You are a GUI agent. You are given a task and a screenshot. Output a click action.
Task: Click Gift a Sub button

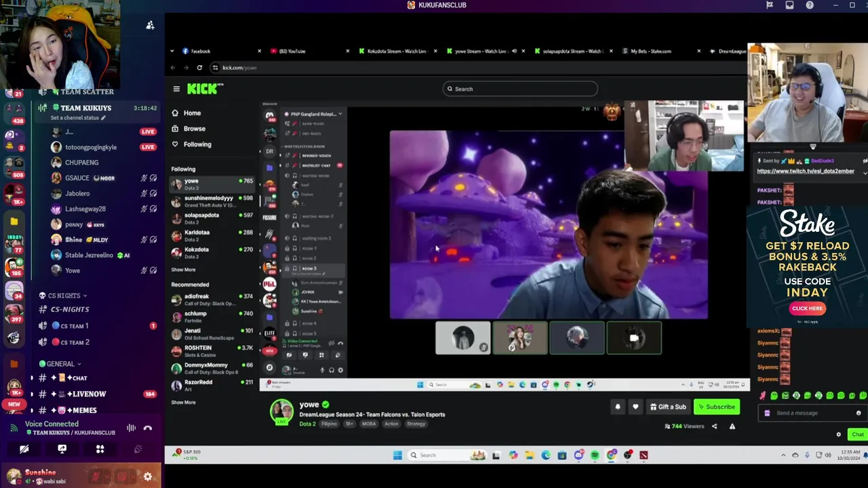(x=668, y=407)
